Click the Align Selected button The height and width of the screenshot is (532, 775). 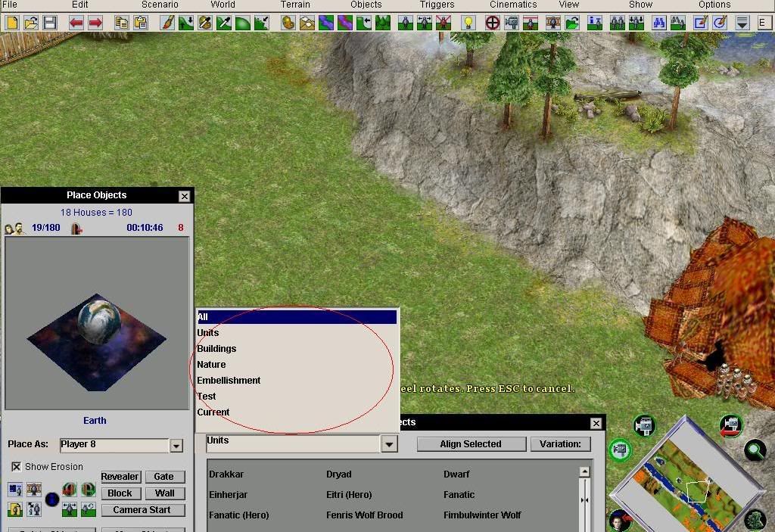[471, 444]
